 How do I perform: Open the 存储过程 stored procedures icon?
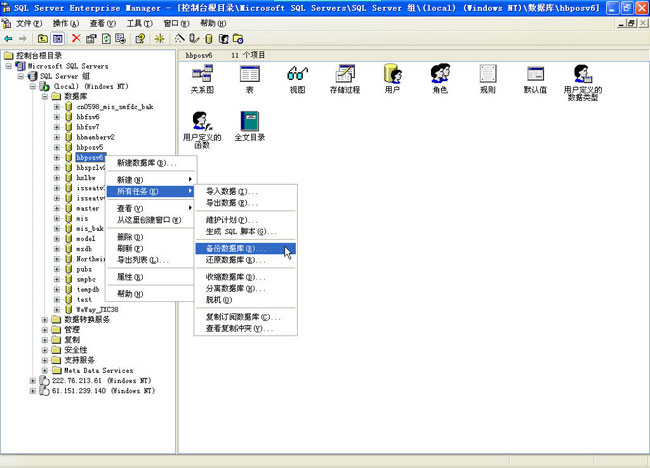click(x=345, y=79)
